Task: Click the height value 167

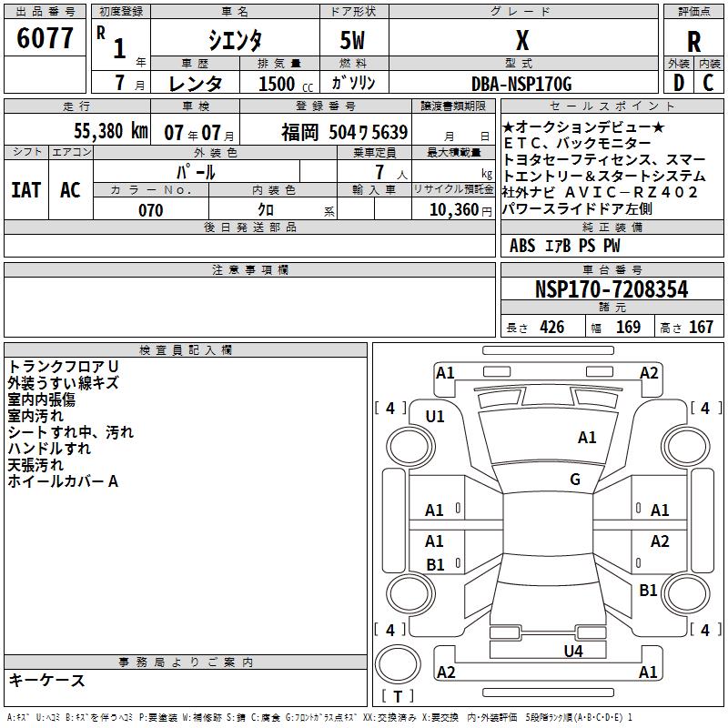Action: pos(701,328)
